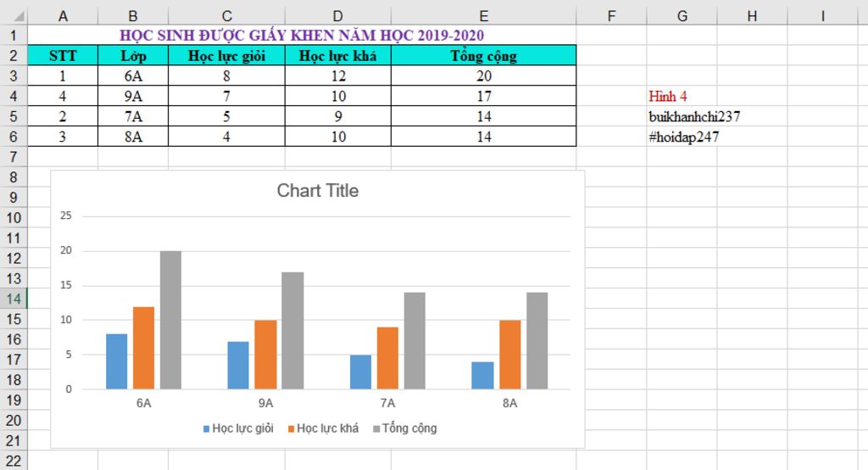
Task: Click gray bar for class 6A
Action: pos(170,320)
